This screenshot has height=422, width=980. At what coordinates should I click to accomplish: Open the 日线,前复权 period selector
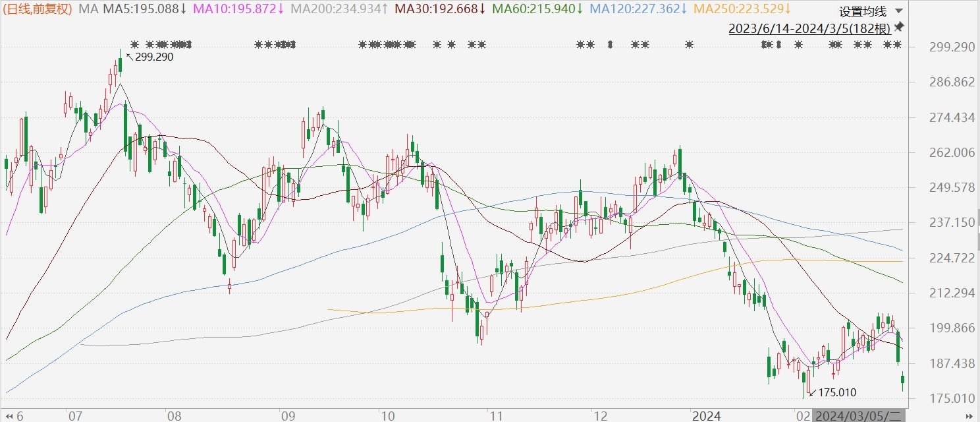pyautogui.click(x=38, y=9)
